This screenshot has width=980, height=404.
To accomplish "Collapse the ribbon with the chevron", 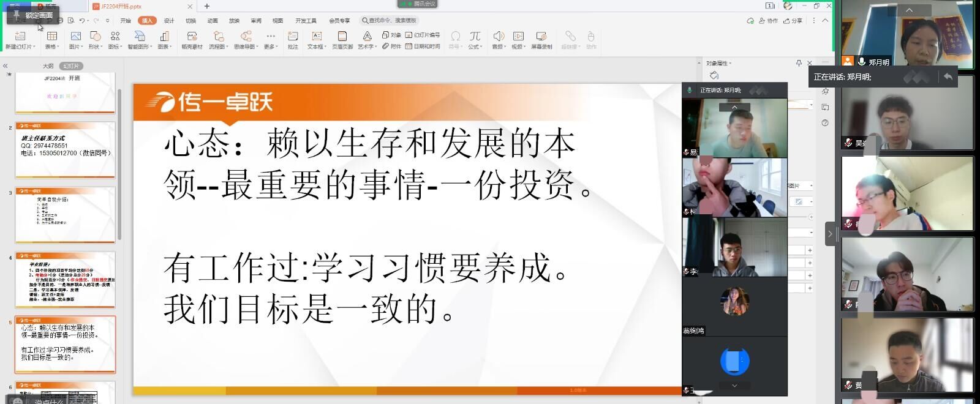I will point(825,20).
